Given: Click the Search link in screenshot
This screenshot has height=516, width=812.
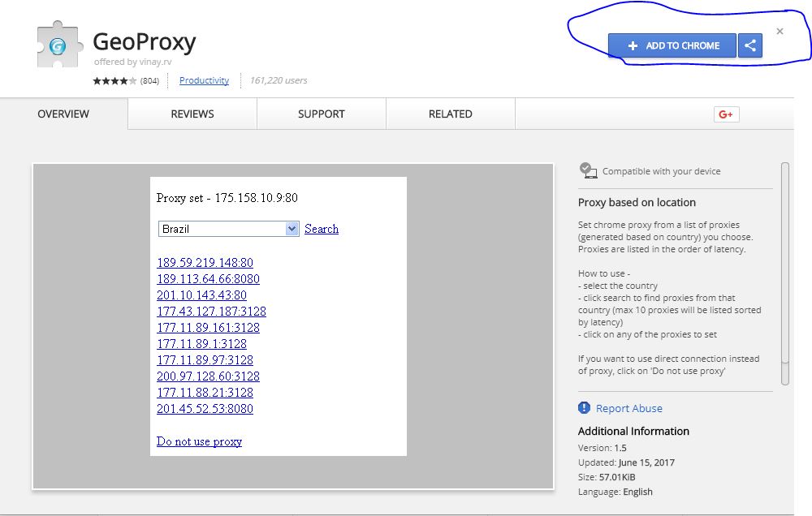Looking at the screenshot, I should [322, 229].
